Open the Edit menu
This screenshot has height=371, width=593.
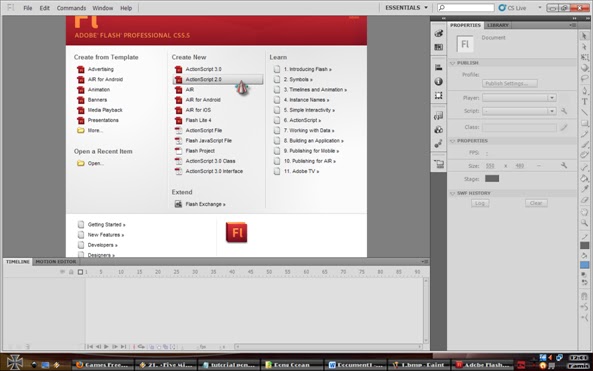coord(45,8)
